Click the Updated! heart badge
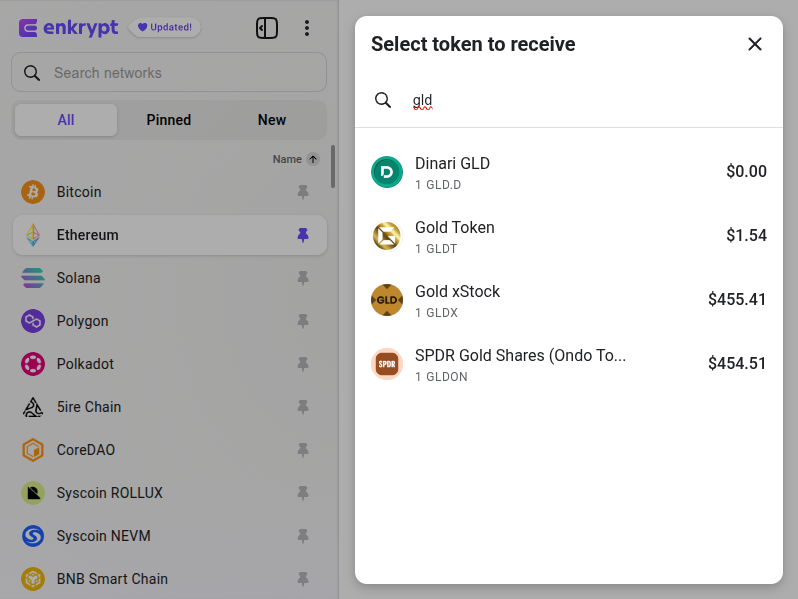The width and height of the screenshot is (798, 599). point(165,27)
